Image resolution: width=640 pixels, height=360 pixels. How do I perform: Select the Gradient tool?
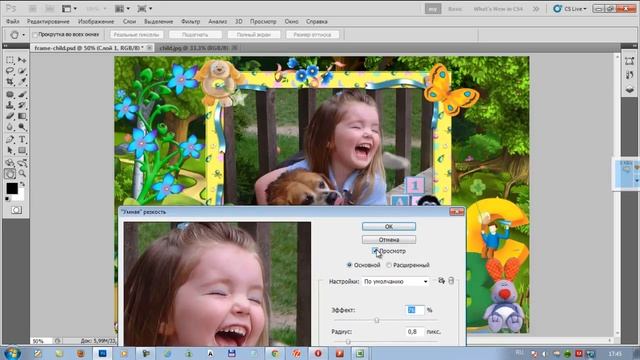tap(22, 116)
